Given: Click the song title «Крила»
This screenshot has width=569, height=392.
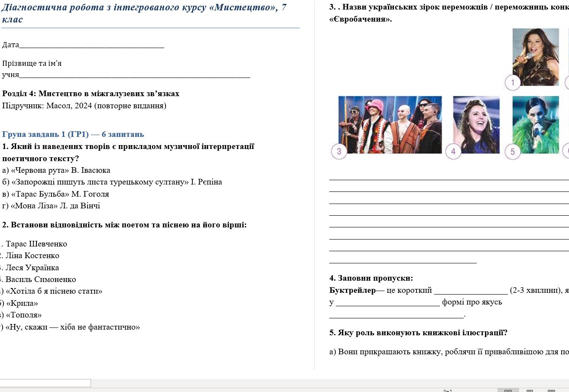Looking at the screenshot, I should pyautogui.click(x=22, y=303).
